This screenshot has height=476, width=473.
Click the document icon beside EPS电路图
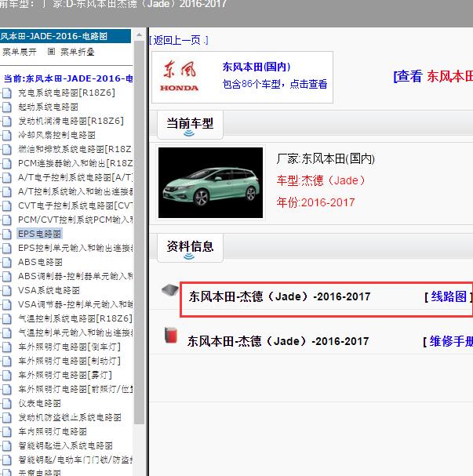point(7,234)
